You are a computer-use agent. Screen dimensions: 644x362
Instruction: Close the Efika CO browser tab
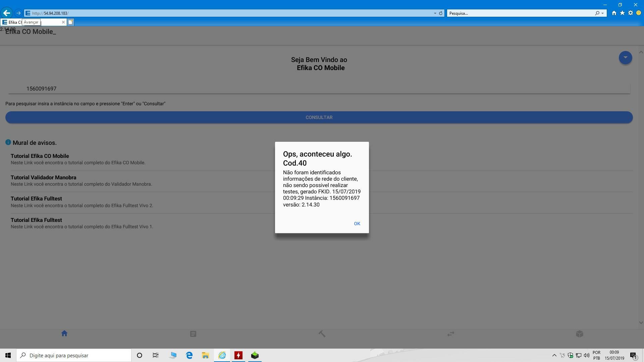pos(63,22)
